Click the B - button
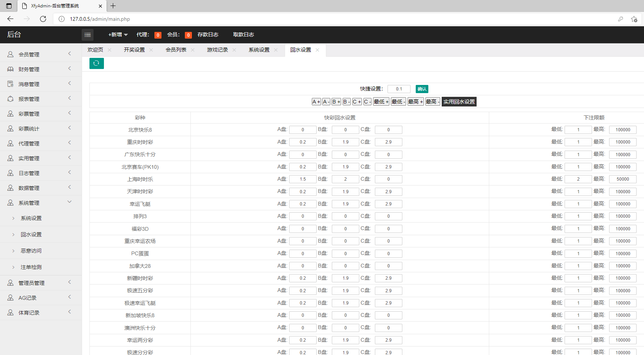 346,102
